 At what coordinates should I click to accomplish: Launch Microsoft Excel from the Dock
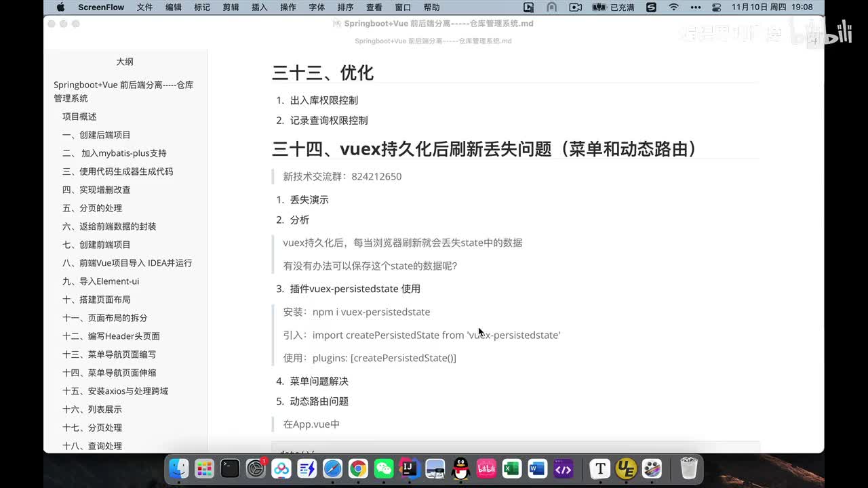click(x=512, y=468)
